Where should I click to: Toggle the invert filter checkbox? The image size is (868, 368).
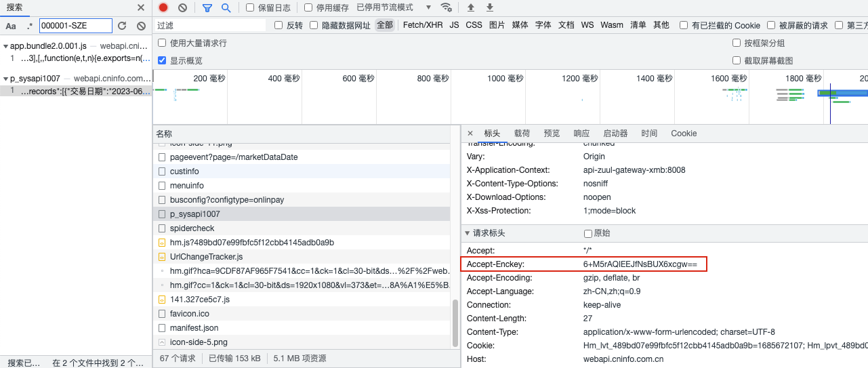click(278, 25)
